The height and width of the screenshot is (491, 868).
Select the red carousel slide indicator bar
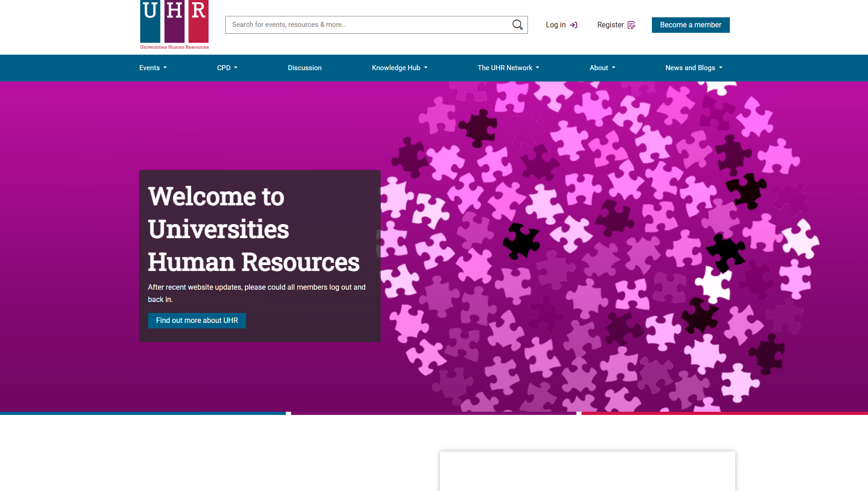(x=724, y=413)
